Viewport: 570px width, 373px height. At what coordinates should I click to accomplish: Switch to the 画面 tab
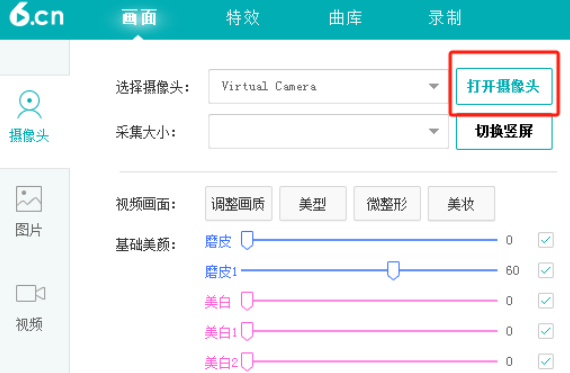[139, 18]
